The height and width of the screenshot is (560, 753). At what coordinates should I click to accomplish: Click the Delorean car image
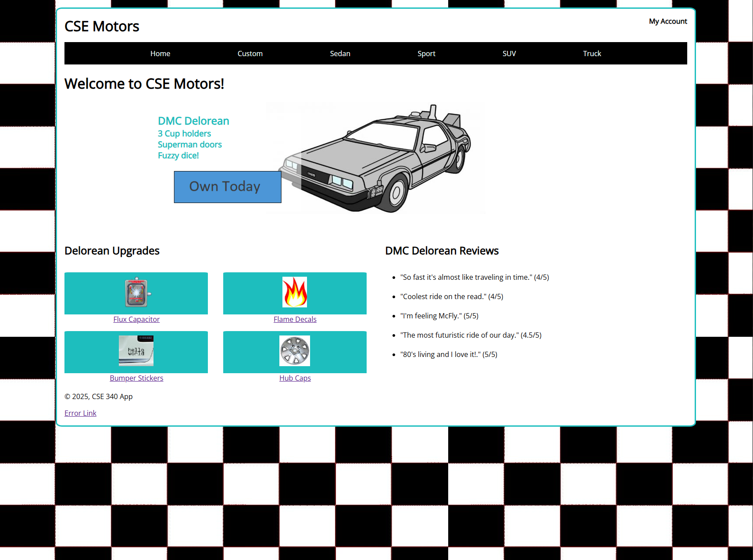pyautogui.click(x=375, y=158)
